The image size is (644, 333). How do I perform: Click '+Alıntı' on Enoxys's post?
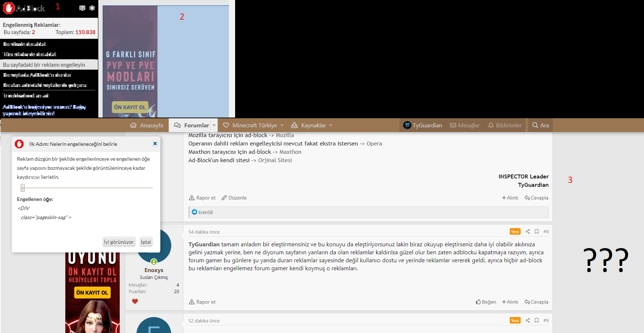coord(510,302)
